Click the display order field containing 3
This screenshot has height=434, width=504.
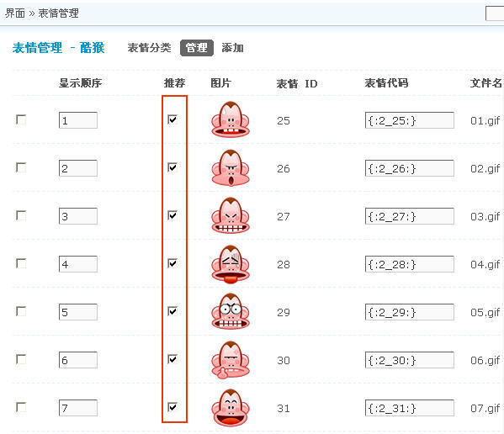pyautogui.click(x=78, y=216)
